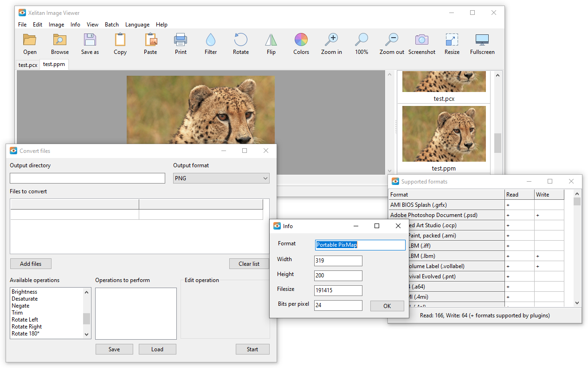This screenshot has width=588, height=368.
Task: Click the Rotate tool icon
Action: pyautogui.click(x=241, y=40)
